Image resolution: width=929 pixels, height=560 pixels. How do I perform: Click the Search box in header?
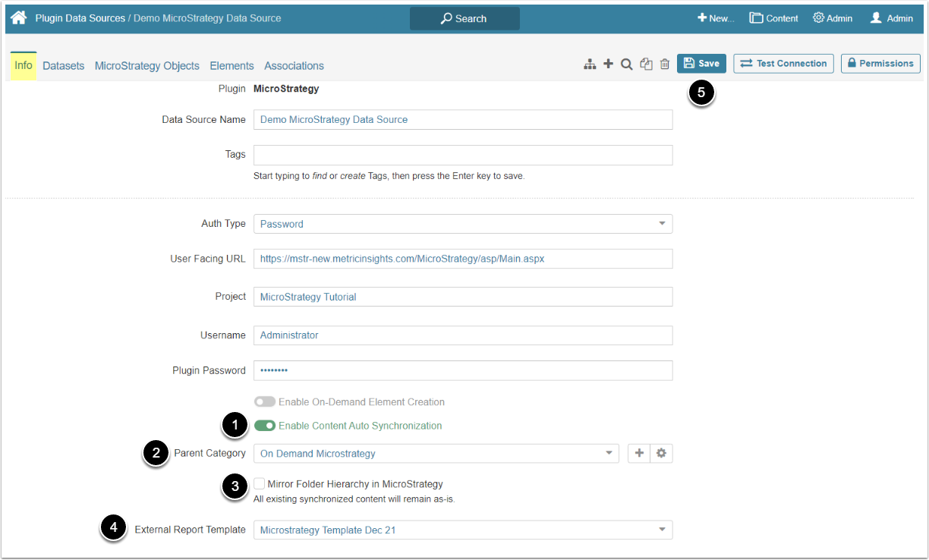point(464,18)
